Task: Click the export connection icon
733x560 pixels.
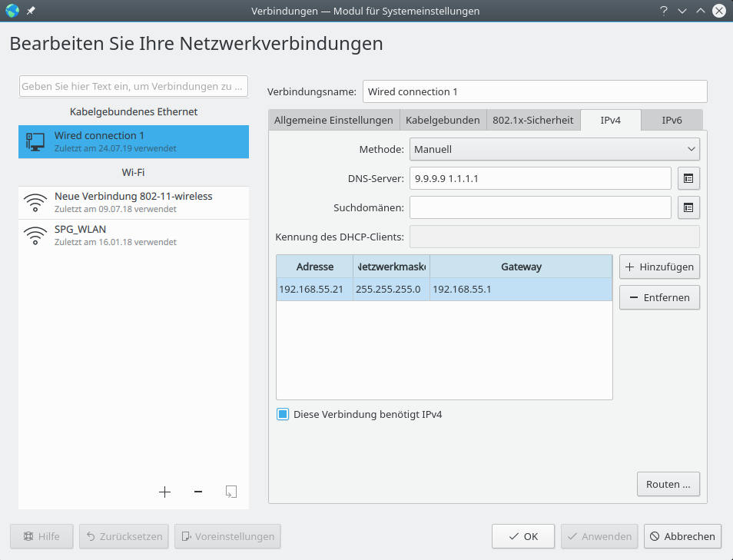Action: 231,492
